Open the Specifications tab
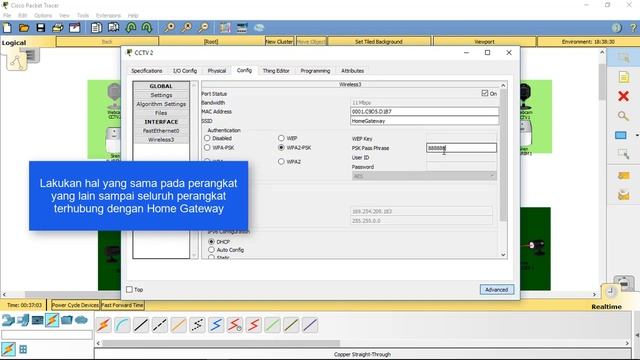The image size is (640, 360). [147, 71]
